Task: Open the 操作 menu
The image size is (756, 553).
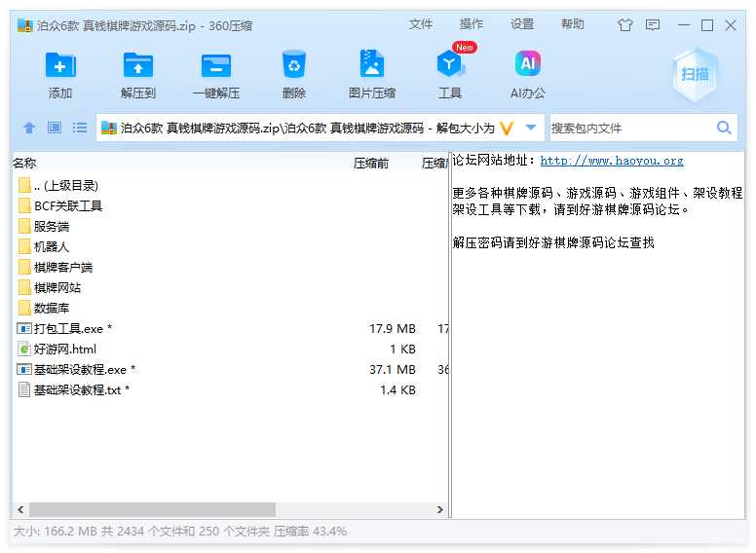Action: click(472, 24)
